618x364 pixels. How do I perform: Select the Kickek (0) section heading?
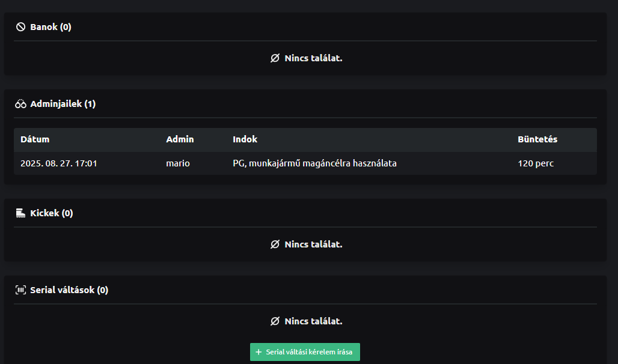[x=52, y=213]
